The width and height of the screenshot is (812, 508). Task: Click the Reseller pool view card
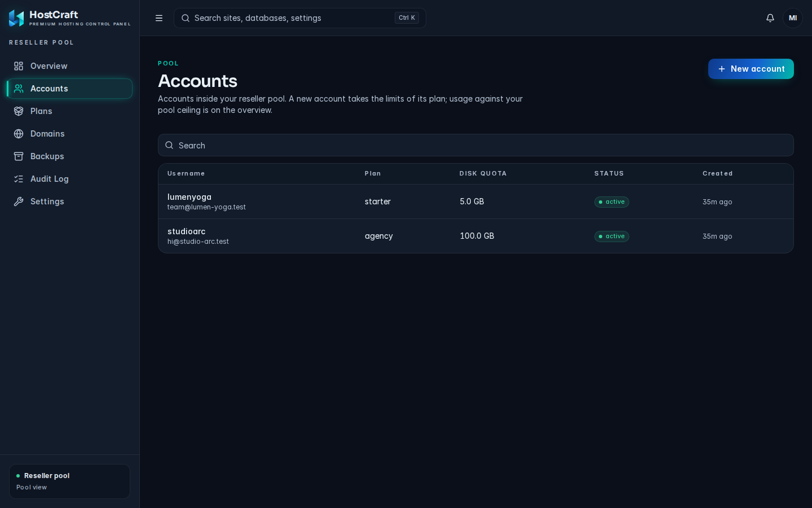point(69,481)
